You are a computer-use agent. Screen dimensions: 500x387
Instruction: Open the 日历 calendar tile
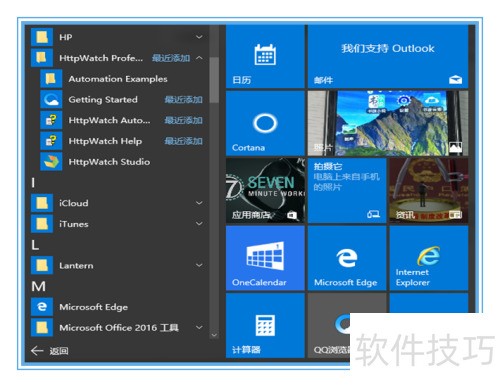(x=265, y=56)
